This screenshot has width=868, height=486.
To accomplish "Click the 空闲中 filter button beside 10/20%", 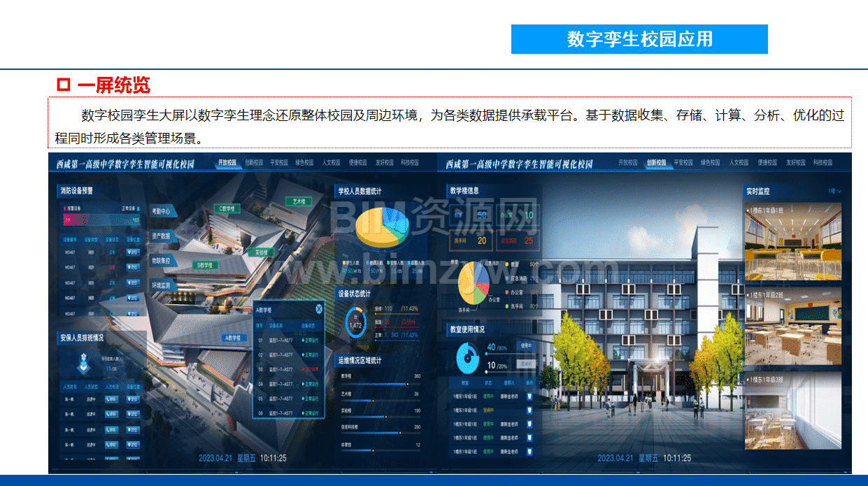I will 526,364.
